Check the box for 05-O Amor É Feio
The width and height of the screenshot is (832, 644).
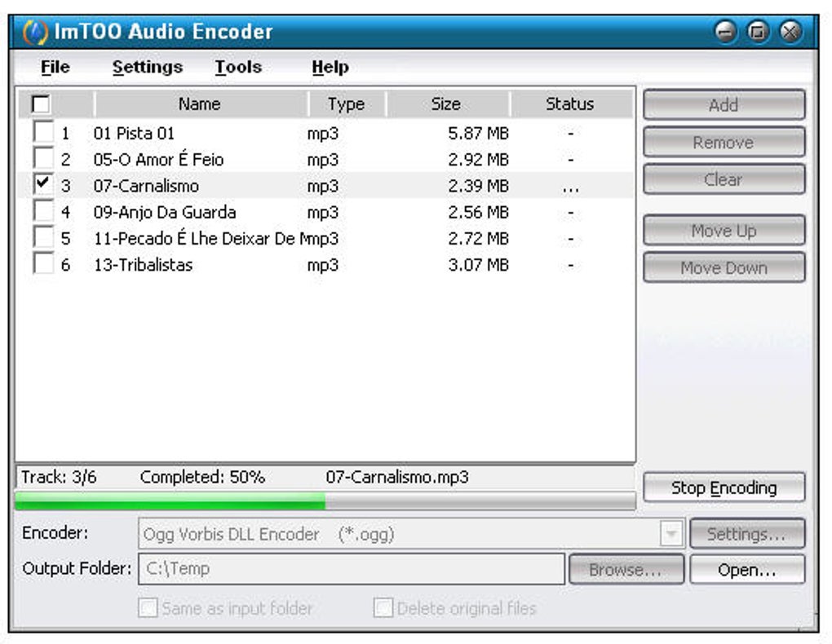(x=43, y=157)
